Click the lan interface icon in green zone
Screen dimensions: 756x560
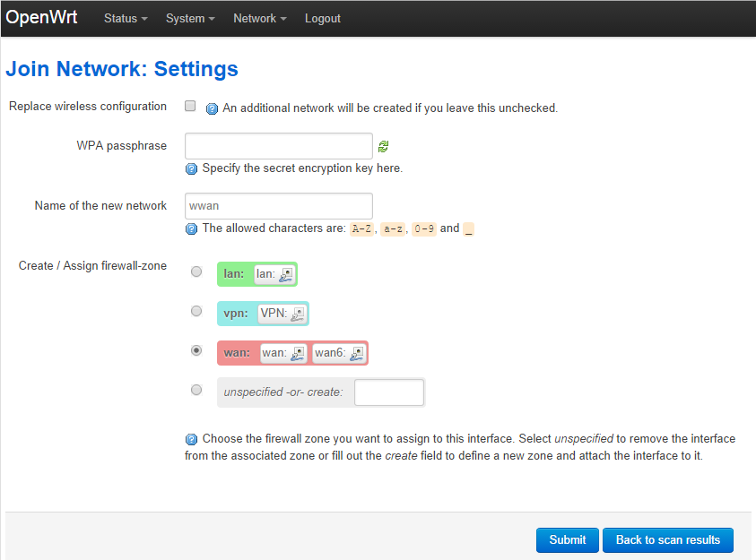[x=286, y=274]
